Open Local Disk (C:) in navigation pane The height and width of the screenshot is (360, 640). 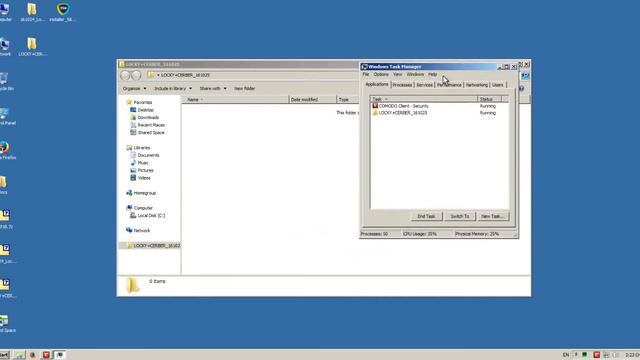click(x=151, y=216)
